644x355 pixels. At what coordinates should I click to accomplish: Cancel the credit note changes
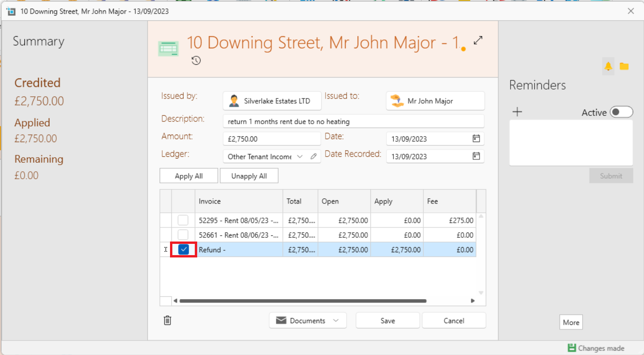[454, 321]
